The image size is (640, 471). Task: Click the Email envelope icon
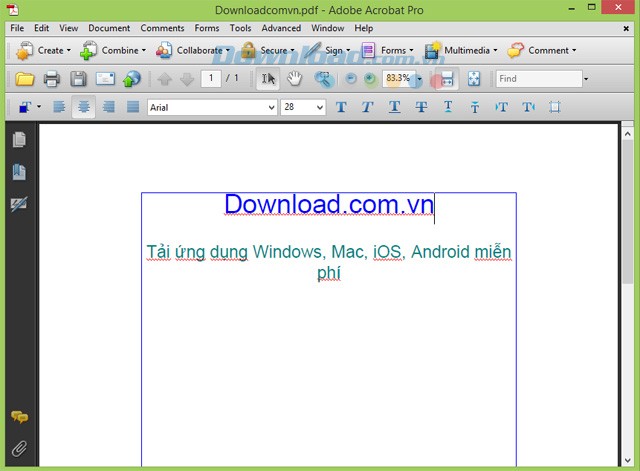(105, 79)
